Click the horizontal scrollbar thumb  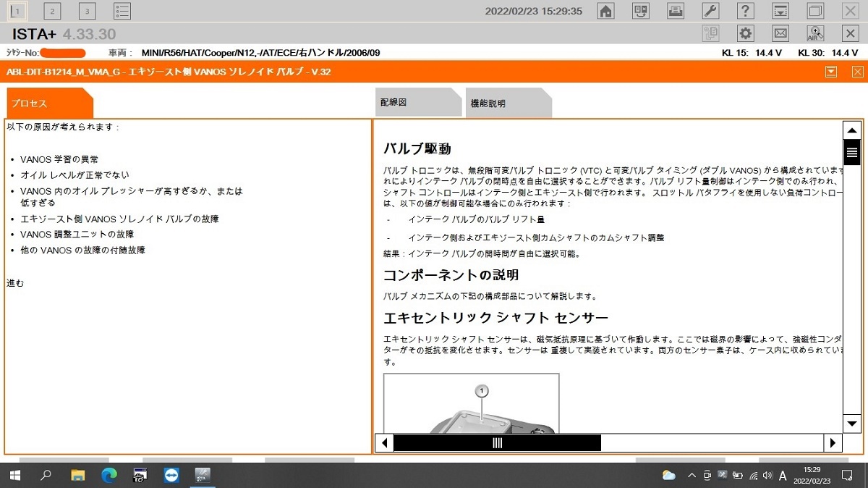(x=497, y=443)
